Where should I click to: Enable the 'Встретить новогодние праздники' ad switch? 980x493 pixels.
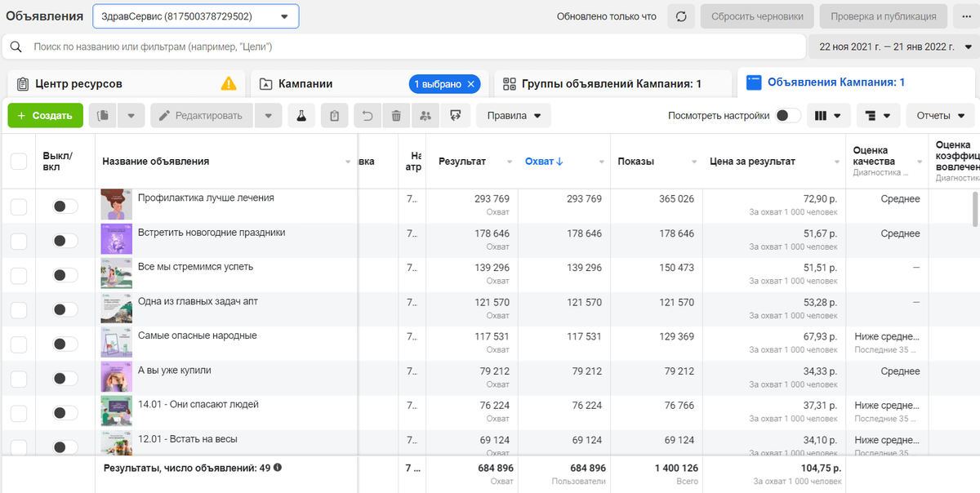[65, 241]
